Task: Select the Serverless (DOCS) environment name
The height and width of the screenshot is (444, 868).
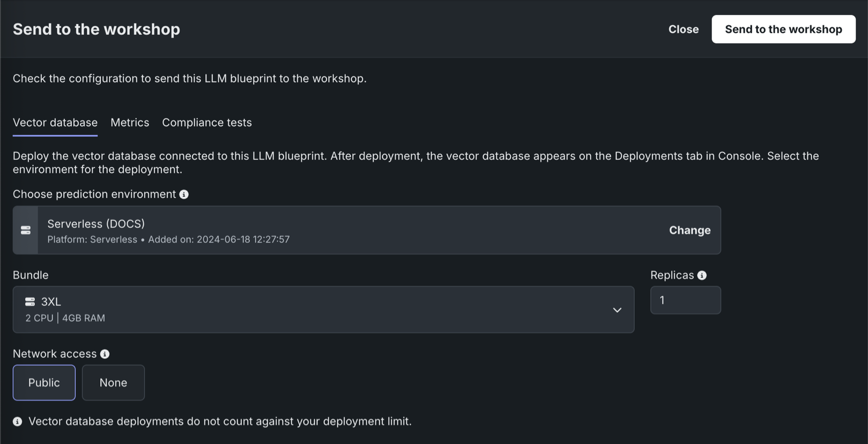Action: [96, 224]
